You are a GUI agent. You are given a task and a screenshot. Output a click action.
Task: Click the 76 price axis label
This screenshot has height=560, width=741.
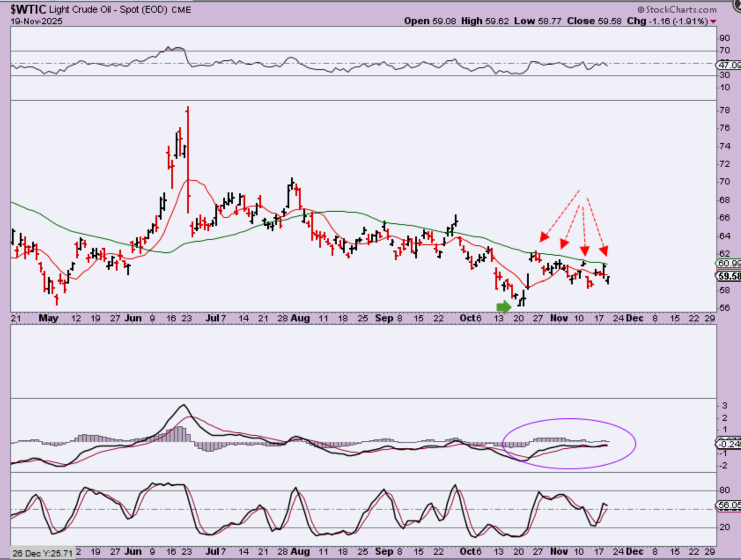point(724,128)
